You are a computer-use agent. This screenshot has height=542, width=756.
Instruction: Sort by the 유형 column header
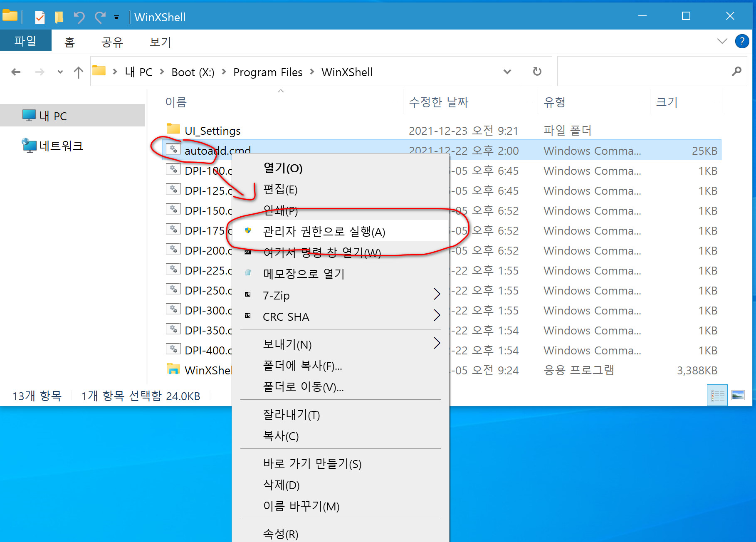coord(555,102)
